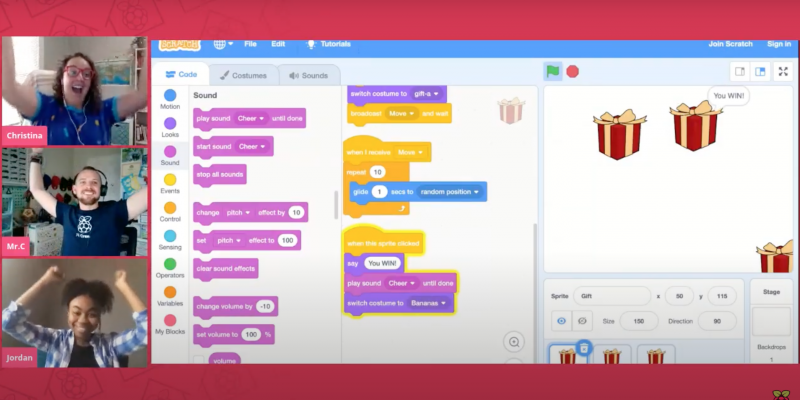Select the My Blocks category
Screen dimensions: 800x400
(x=170, y=324)
